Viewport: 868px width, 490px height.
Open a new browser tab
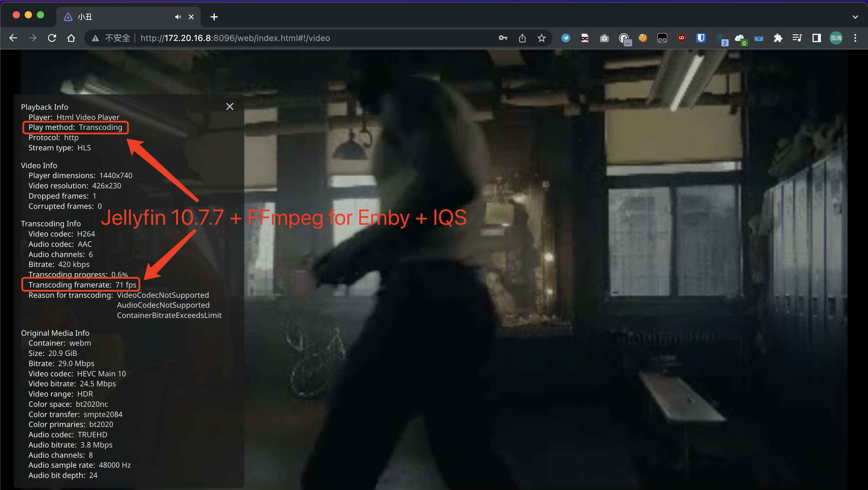click(214, 17)
